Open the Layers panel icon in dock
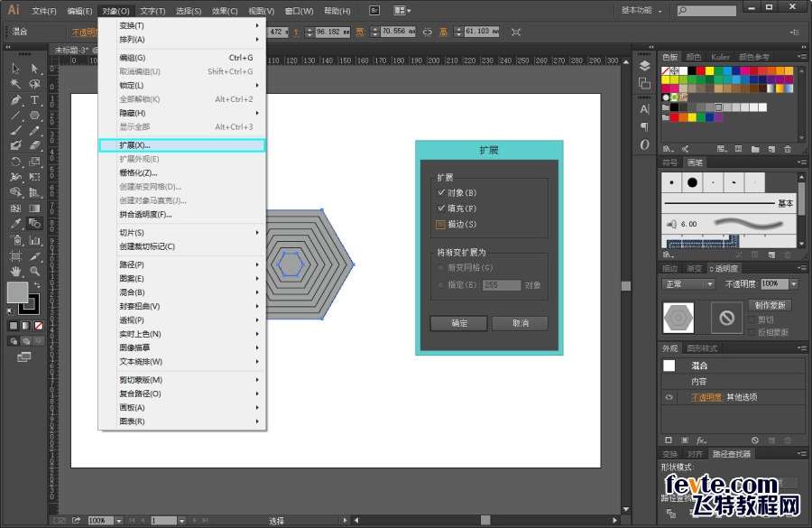This screenshot has height=528, width=812. pyautogui.click(x=644, y=66)
